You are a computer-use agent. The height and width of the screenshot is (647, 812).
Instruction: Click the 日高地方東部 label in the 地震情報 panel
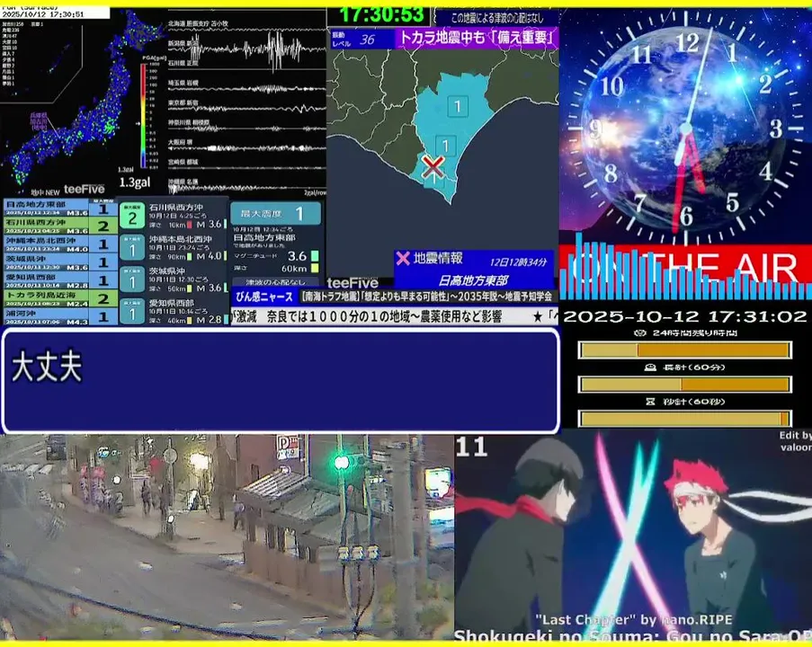tap(472, 280)
